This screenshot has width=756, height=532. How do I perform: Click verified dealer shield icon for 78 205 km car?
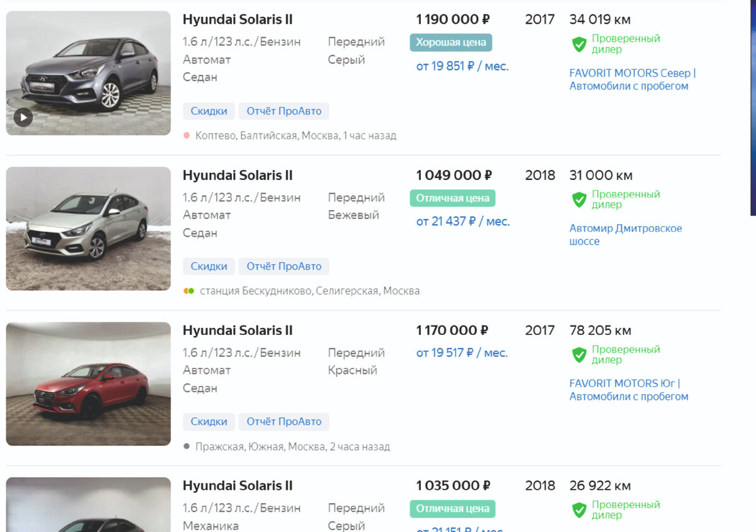[579, 355]
